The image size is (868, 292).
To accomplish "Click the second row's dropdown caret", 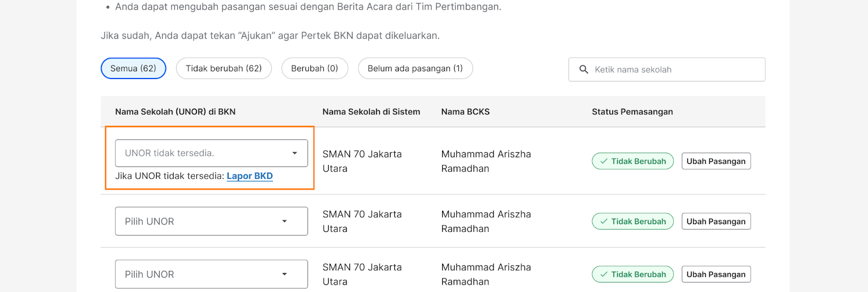I will pyautogui.click(x=284, y=221).
